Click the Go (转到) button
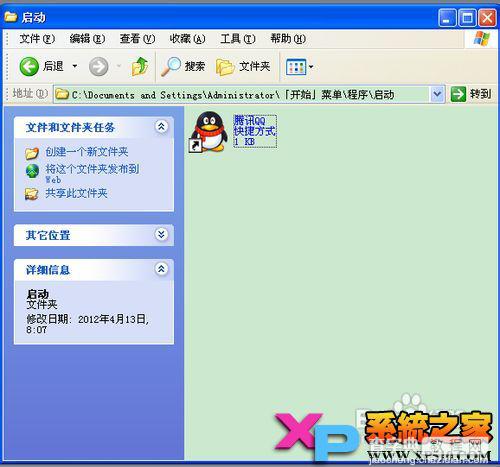Viewport: 500px width, 467px height. point(471,94)
